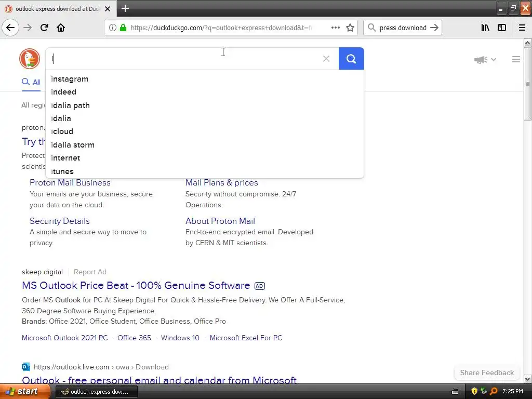Select the itunes suggestion

point(204,171)
